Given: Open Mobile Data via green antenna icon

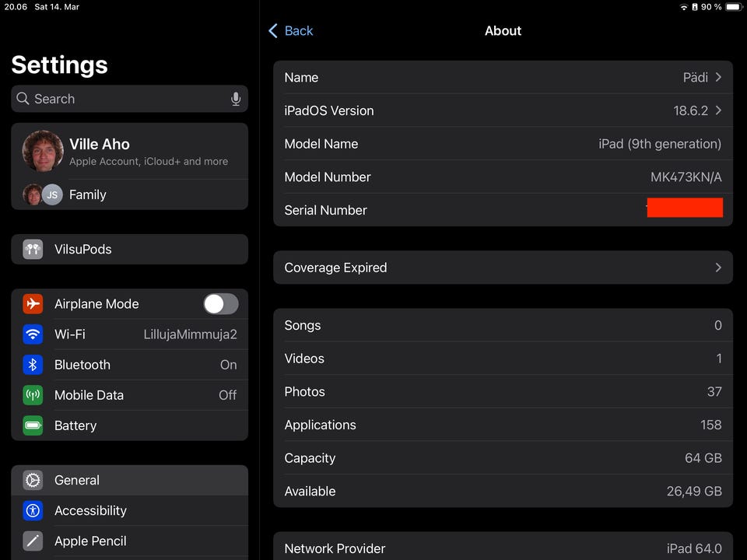Looking at the screenshot, I should click(x=33, y=395).
